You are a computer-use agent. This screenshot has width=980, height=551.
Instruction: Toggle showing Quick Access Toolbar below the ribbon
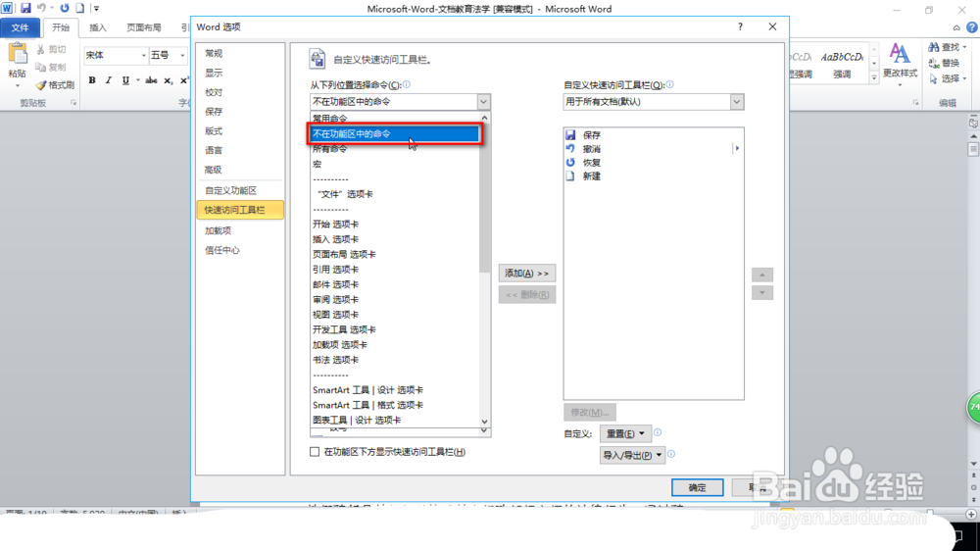tap(315, 452)
